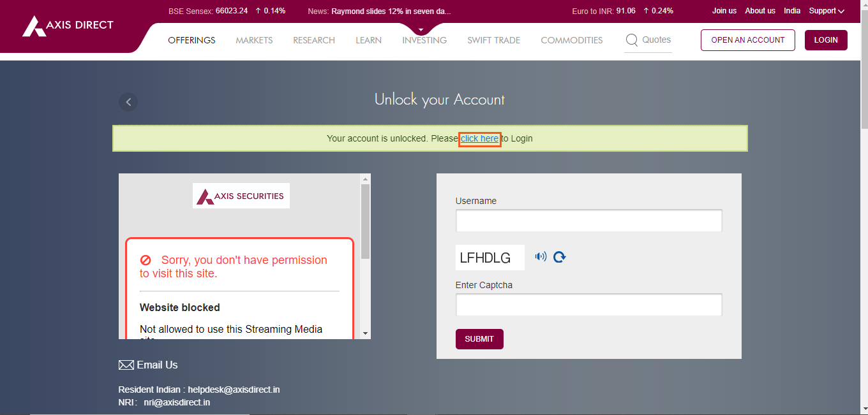The width and height of the screenshot is (868, 415).
Task: Refresh the captcha image
Action: pyautogui.click(x=560, y=257)
